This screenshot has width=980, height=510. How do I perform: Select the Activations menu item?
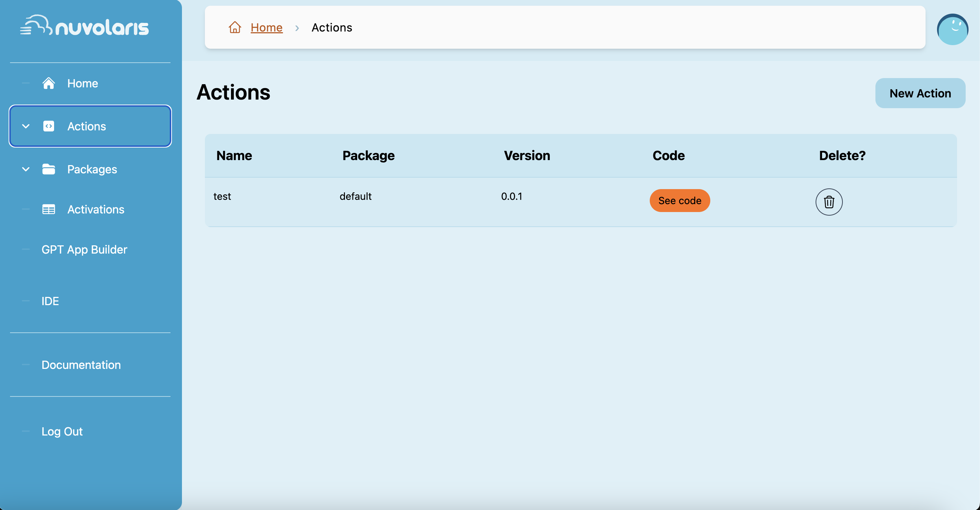tap(95, 209)
